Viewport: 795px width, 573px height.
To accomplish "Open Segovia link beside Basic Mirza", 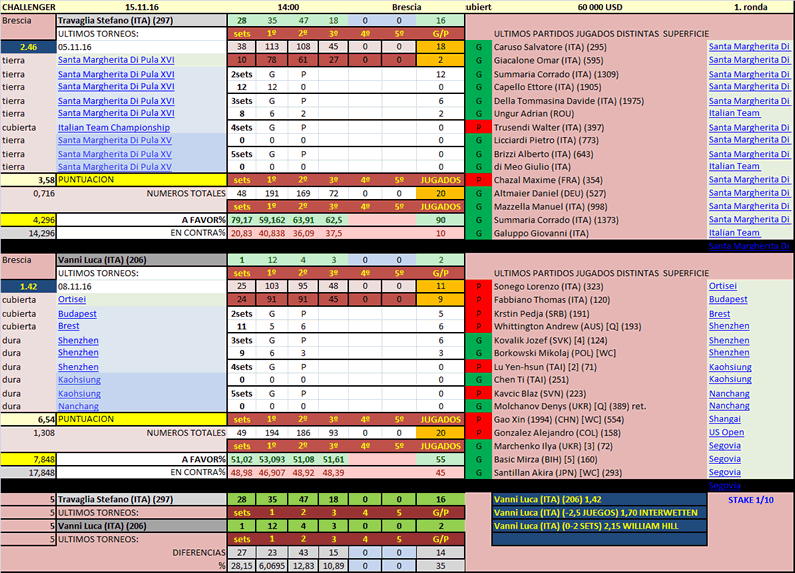I will (x=725, y=459).
